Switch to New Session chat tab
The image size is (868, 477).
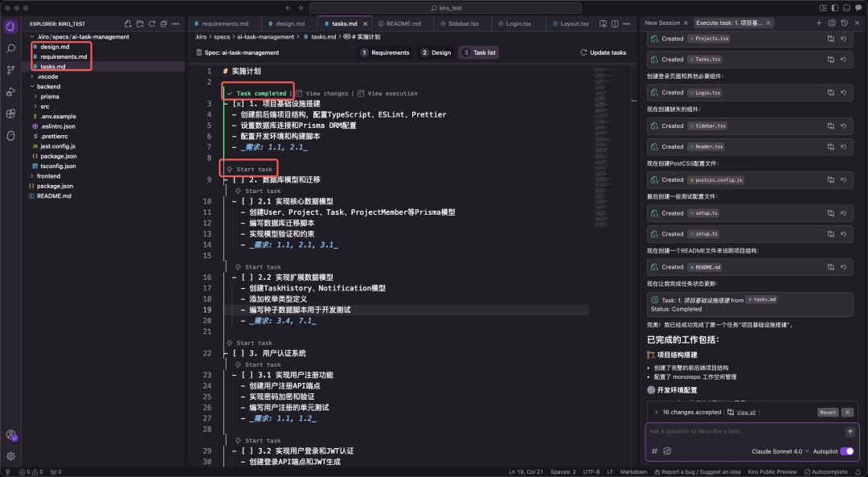(x=662, y=23)
